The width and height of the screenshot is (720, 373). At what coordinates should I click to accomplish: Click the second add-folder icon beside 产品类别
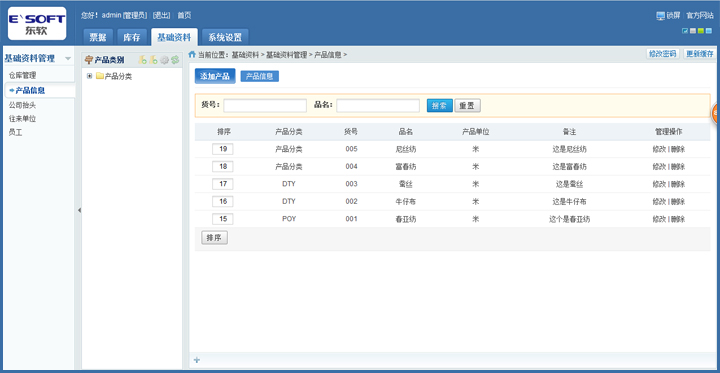(154, 60)
